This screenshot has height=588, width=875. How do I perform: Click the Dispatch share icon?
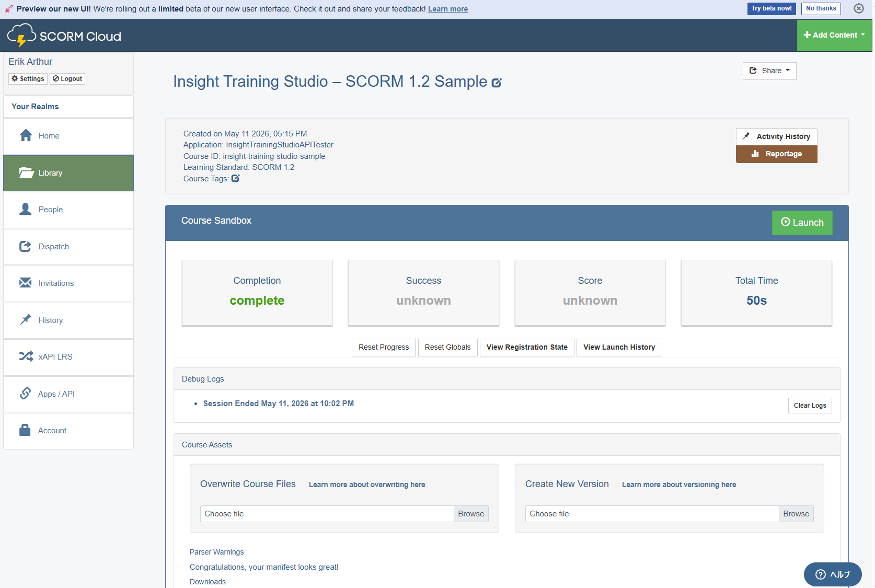(x=26, y=246)
